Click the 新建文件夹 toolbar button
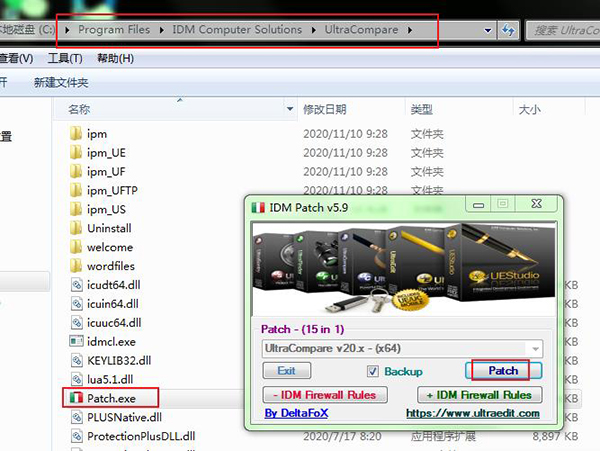 pos(61,83)
